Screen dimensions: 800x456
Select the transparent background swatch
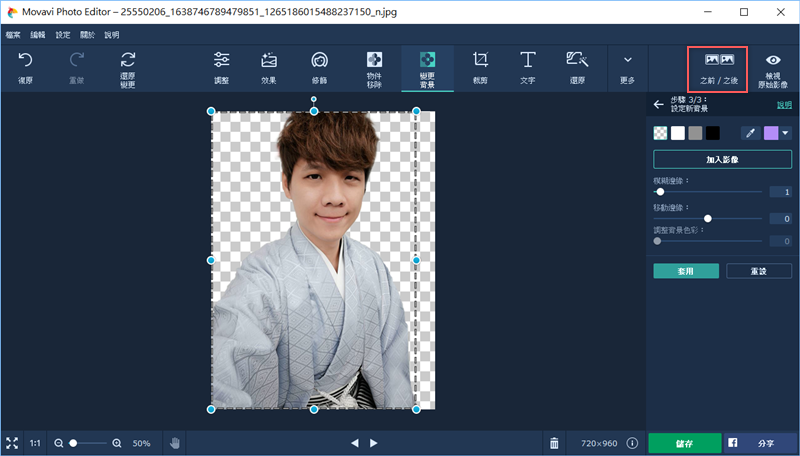tap(660, 133)
